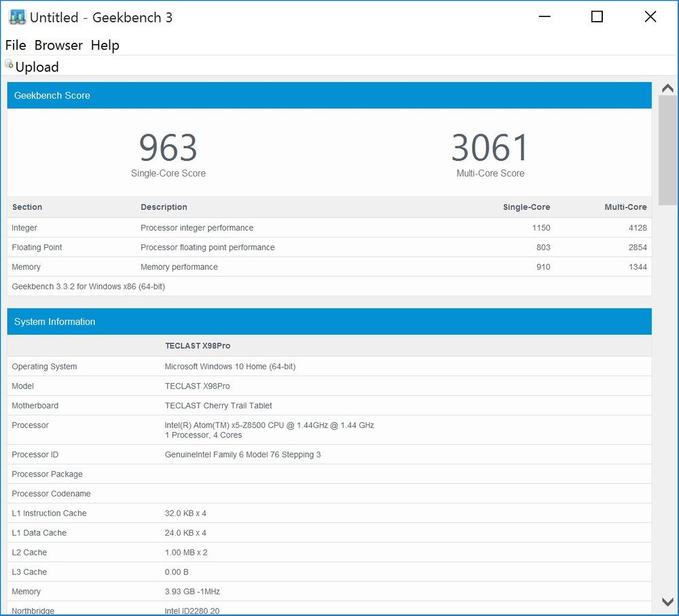The height and width of the screenshot is (616, 679).
Task: Click the Description column header
Action: (x=164, y=207)
